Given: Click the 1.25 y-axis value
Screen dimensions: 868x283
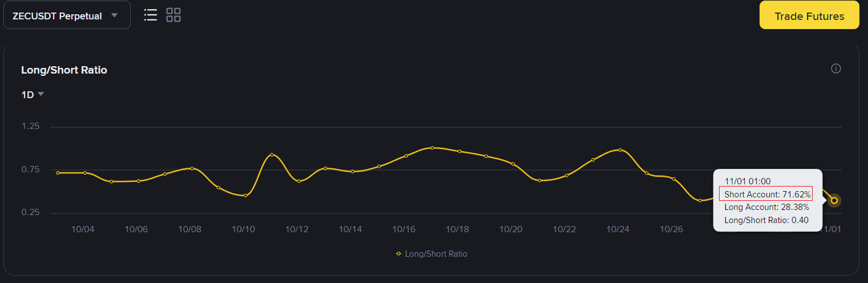Looking at the screenshot, I should click(x=30, y=126).
